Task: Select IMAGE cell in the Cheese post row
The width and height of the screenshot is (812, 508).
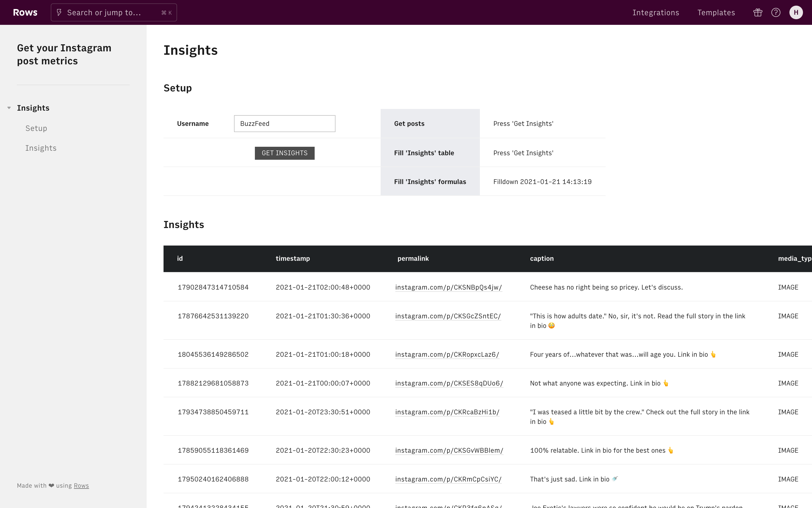Action: 788,287
